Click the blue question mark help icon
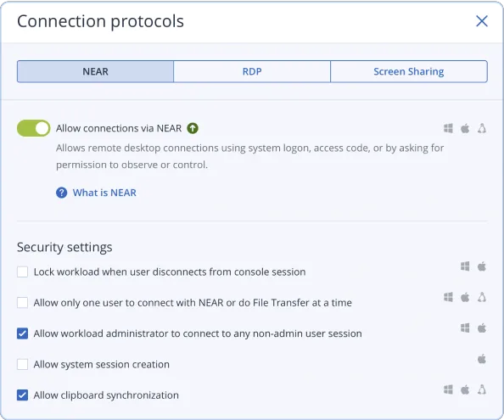Viewport: 504px width, 420px height. coord(61,193)
